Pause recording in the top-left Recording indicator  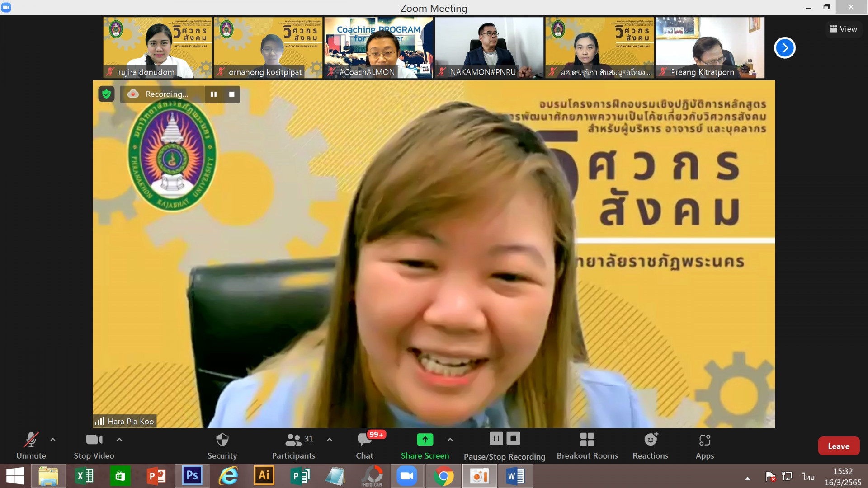click(x=214, y=94)
